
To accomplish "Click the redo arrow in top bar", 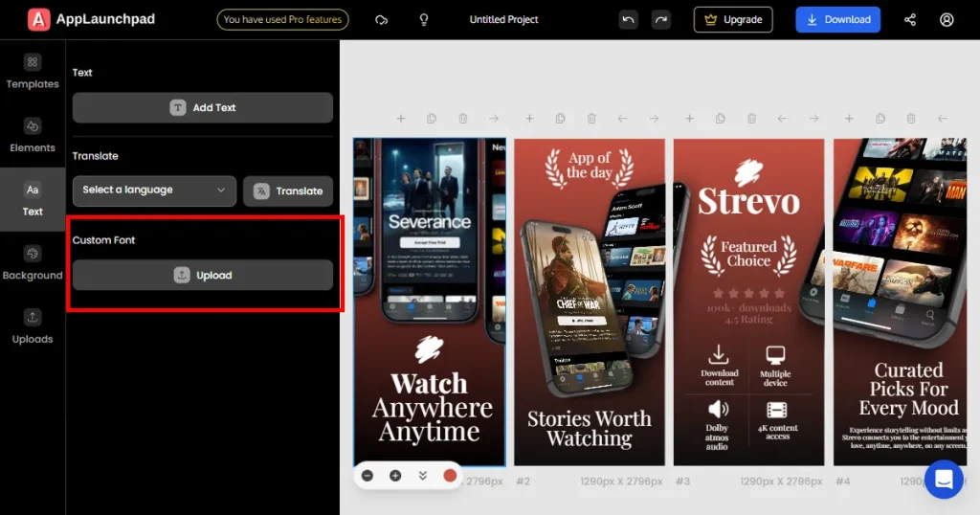I will click(x=660, y=19).
